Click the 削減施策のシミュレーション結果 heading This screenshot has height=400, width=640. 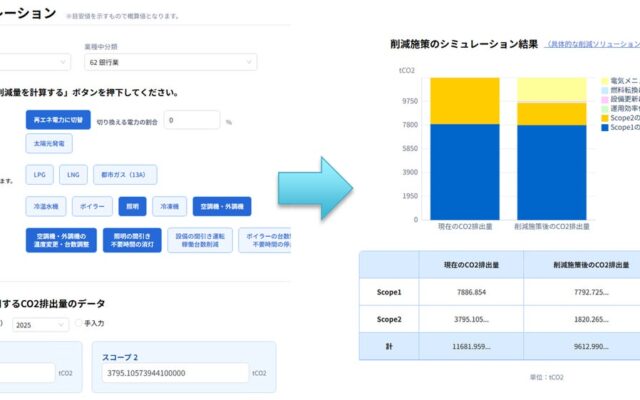[464, 44]
